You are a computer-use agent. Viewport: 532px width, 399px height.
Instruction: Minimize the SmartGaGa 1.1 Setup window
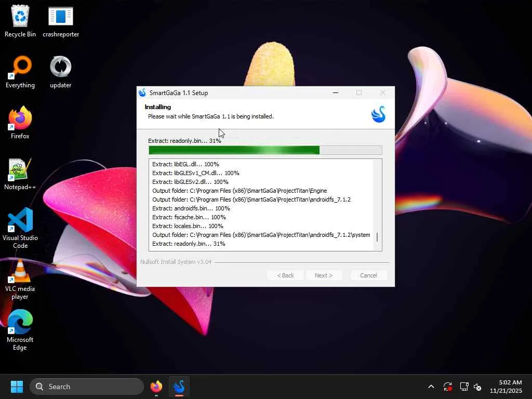pos(336,92)
